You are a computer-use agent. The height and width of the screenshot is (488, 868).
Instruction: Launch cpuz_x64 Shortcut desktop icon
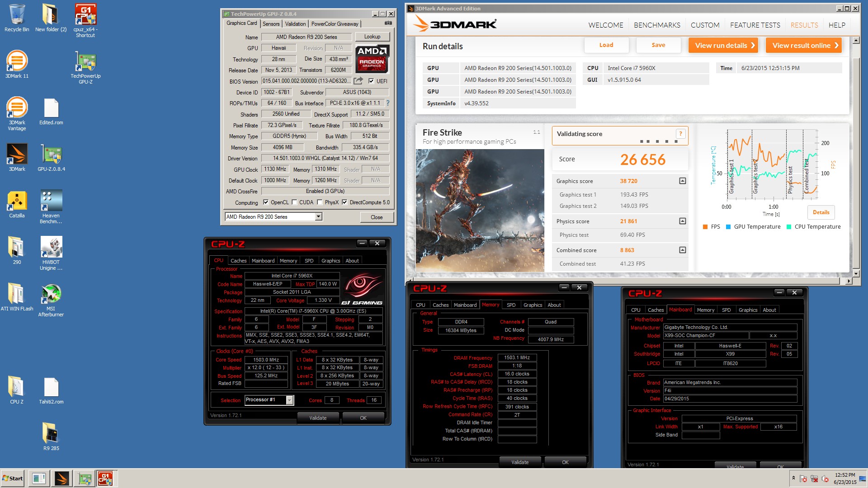85,21
